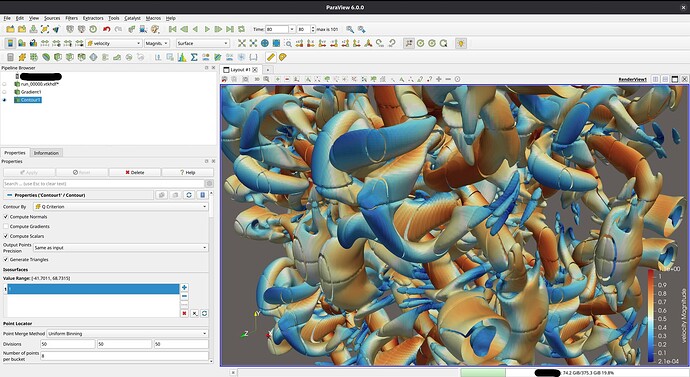
Task: Open the Filters menu
Action: (71, 18)
